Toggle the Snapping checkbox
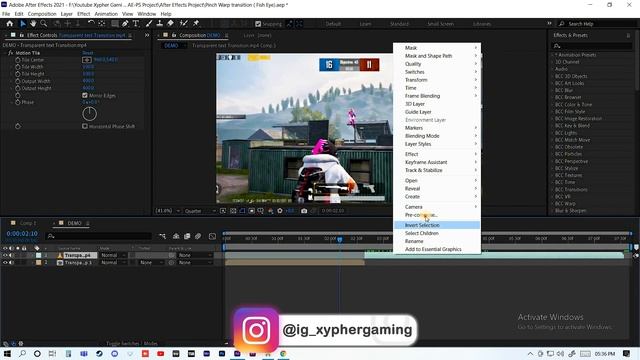640x360 pixels. tap(258, 24)
